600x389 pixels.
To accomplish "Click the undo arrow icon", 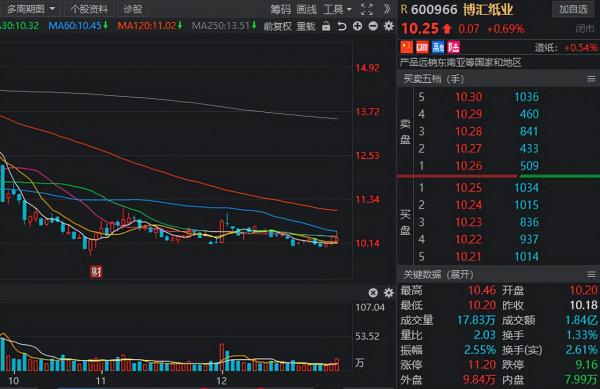I will tap(342, 26).
